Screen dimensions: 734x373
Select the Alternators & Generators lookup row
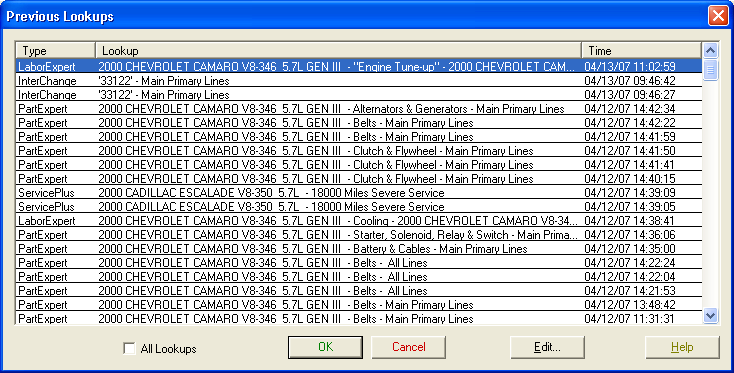pos(359,109)
